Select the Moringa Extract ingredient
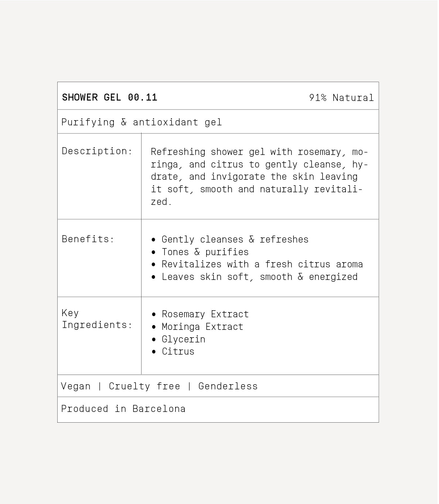Viewport: 439px width, 504px height. [x=203, y=327]
